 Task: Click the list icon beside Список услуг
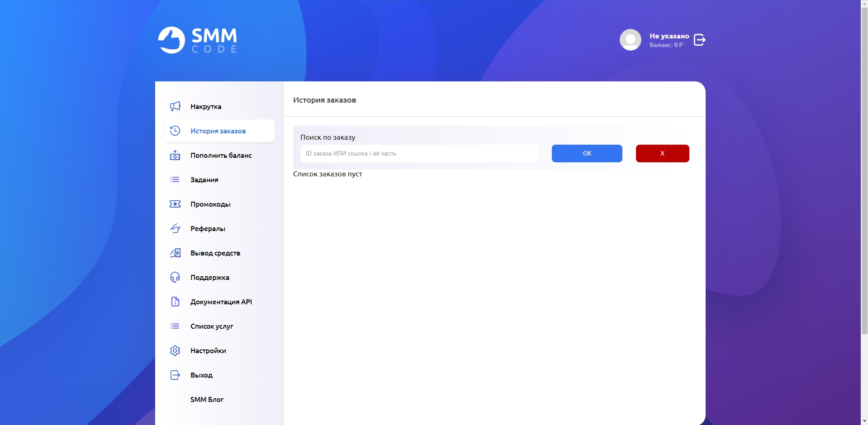click(175, 326)
